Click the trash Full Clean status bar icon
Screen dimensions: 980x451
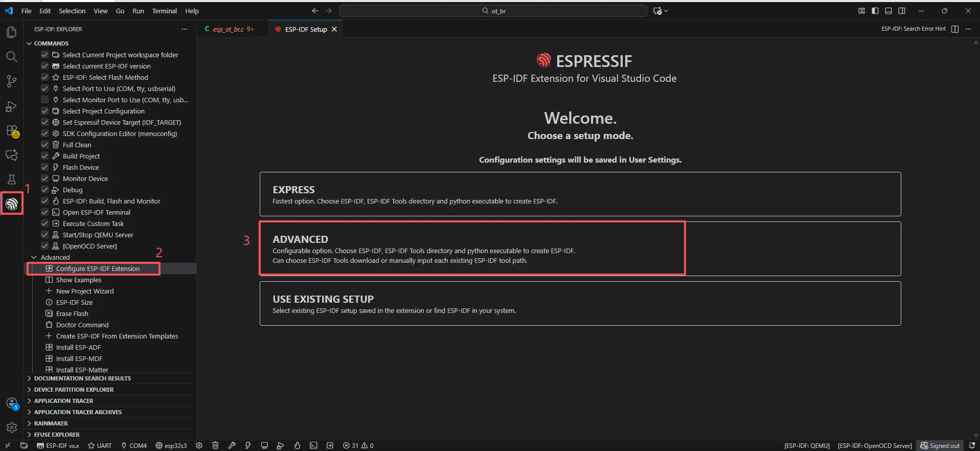[215, 445]
